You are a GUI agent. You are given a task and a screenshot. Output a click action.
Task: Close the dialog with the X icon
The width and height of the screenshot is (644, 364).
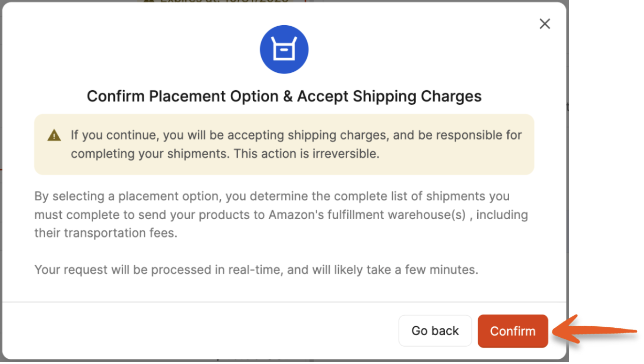[x=545, y=24]
